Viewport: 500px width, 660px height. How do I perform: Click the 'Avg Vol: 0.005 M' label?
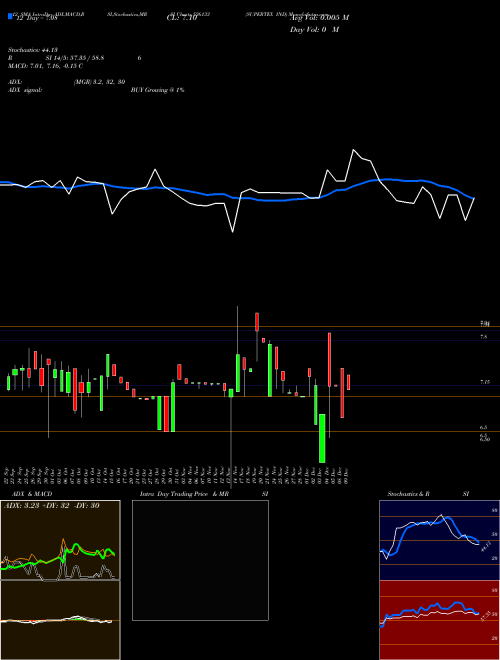point(319,18)
